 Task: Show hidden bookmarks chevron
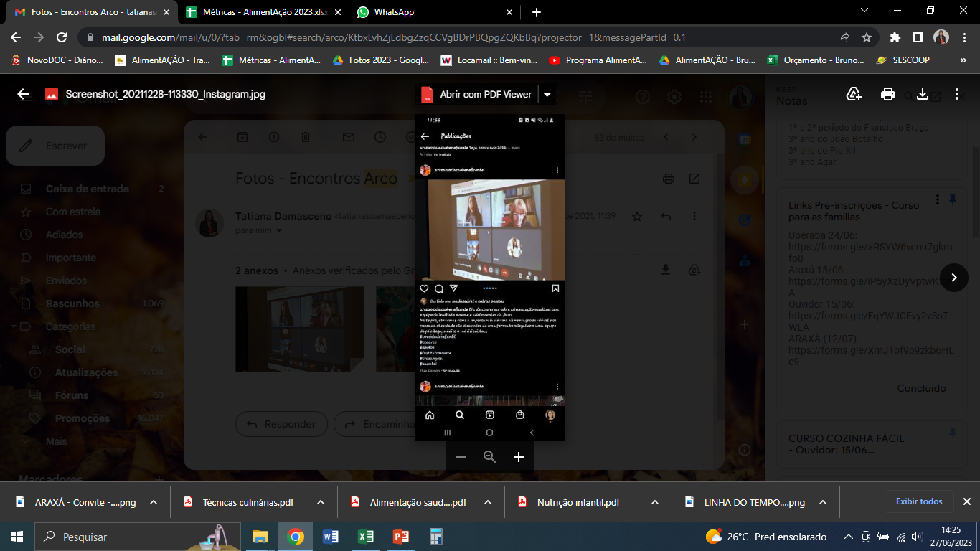[x=963, y=60]
